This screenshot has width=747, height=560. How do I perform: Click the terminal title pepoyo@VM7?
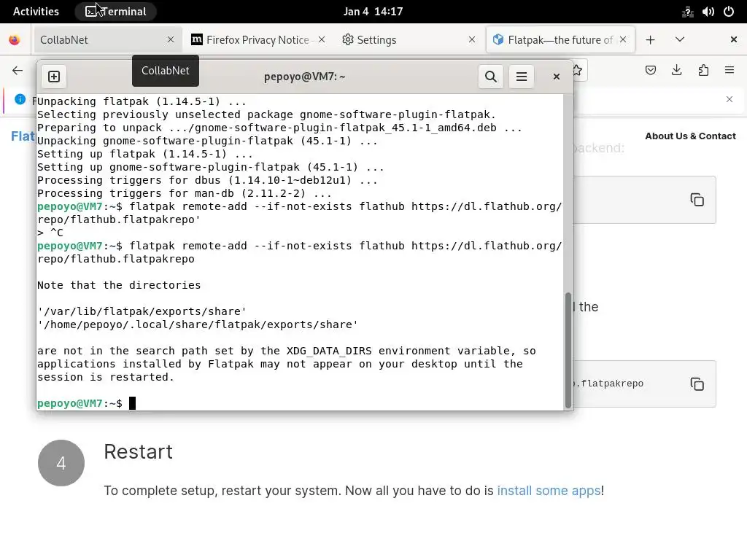[304, 77]
